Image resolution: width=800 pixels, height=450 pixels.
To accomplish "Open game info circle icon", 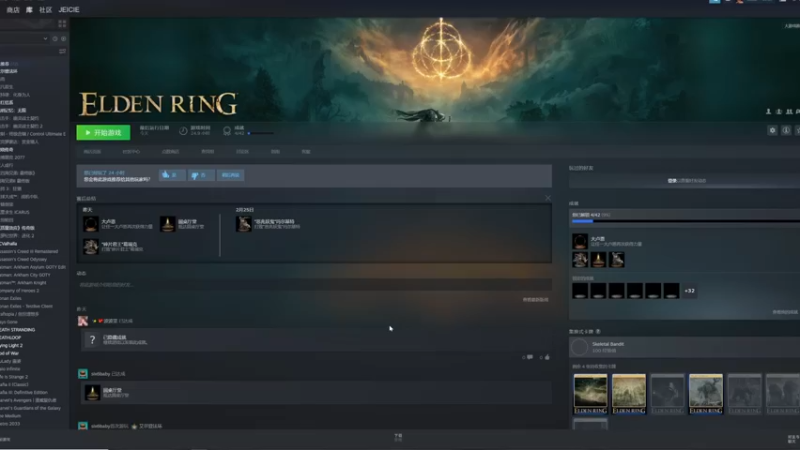I will pos(786,131).
